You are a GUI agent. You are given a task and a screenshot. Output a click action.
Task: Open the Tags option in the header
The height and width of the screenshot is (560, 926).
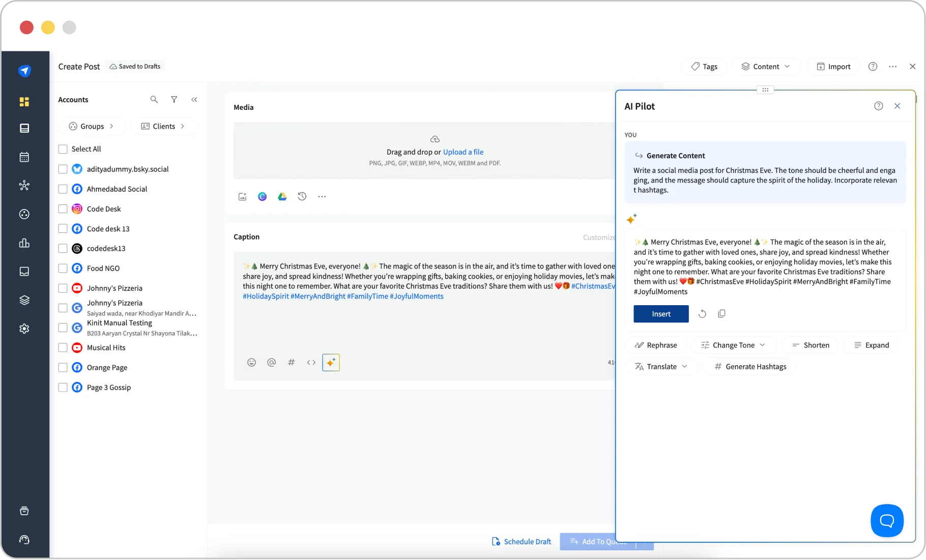(704, 66)
